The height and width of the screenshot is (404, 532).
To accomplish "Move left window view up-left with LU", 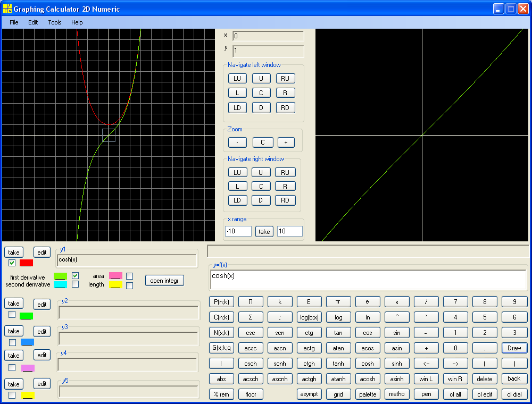I will pyautogui.click(x=237, y=78).
